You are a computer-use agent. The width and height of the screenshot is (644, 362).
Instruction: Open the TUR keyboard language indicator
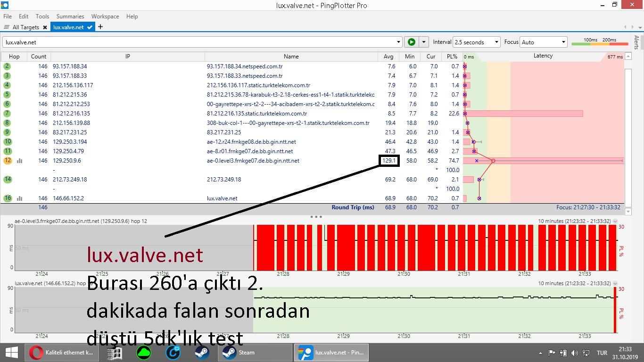pyautogui.click(x=602, y=353)
